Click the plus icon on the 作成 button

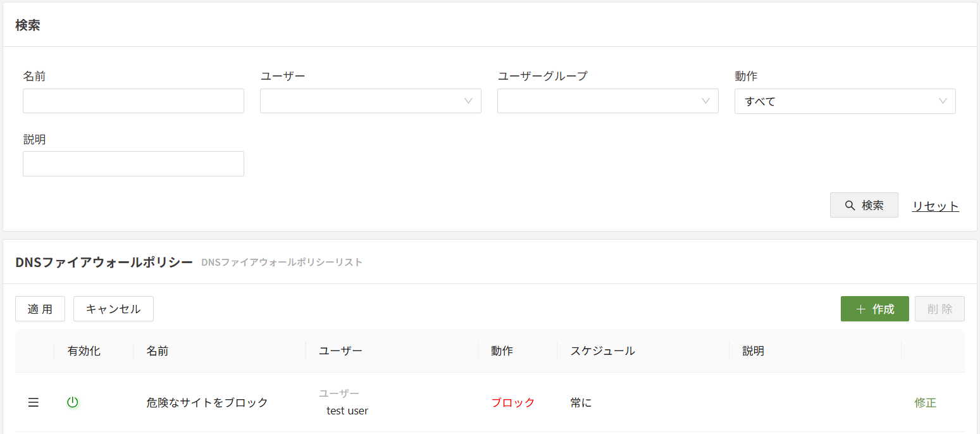point(860,309)
